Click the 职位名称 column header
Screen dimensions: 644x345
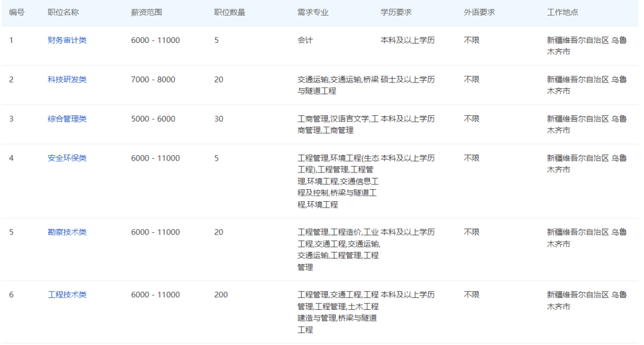[x=63, y=13]
